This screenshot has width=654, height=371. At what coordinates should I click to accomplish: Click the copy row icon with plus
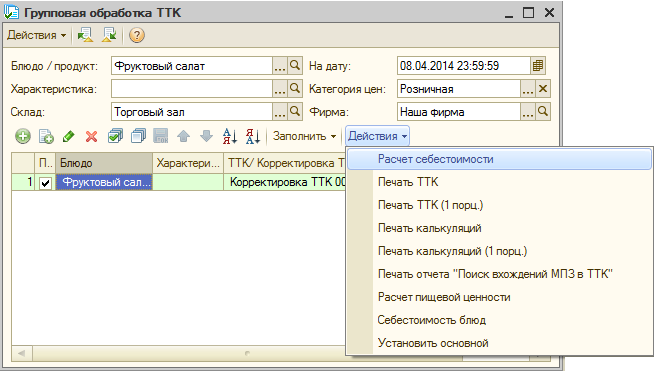click(x=46, y=136)
